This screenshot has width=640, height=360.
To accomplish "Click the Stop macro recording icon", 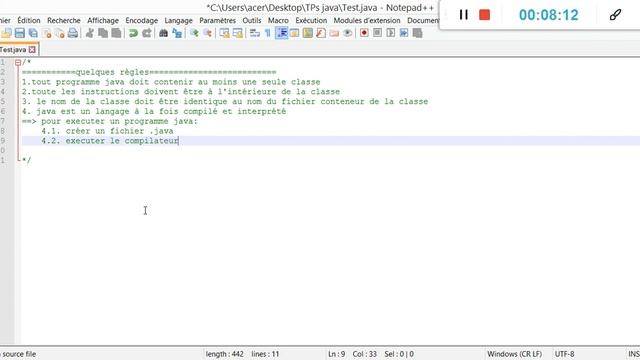I will coord(378,33).
